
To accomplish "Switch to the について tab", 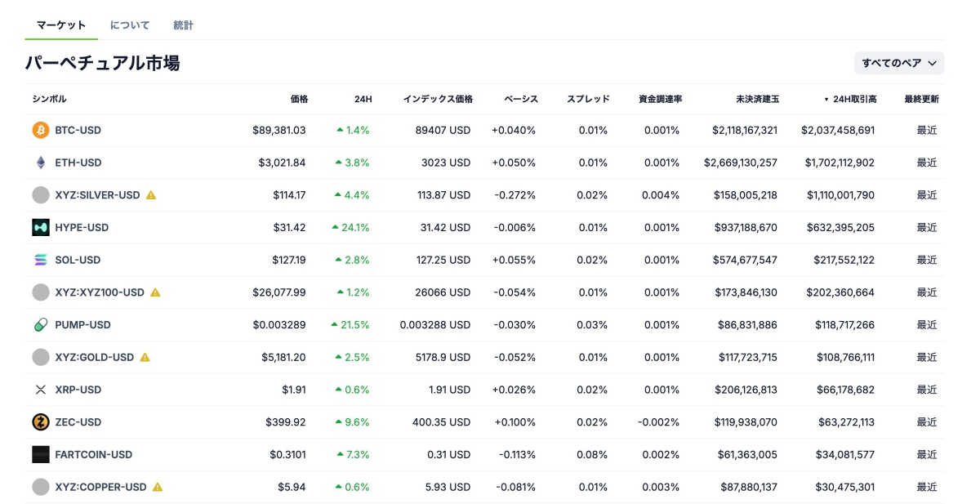I will [x=130, y=25].
